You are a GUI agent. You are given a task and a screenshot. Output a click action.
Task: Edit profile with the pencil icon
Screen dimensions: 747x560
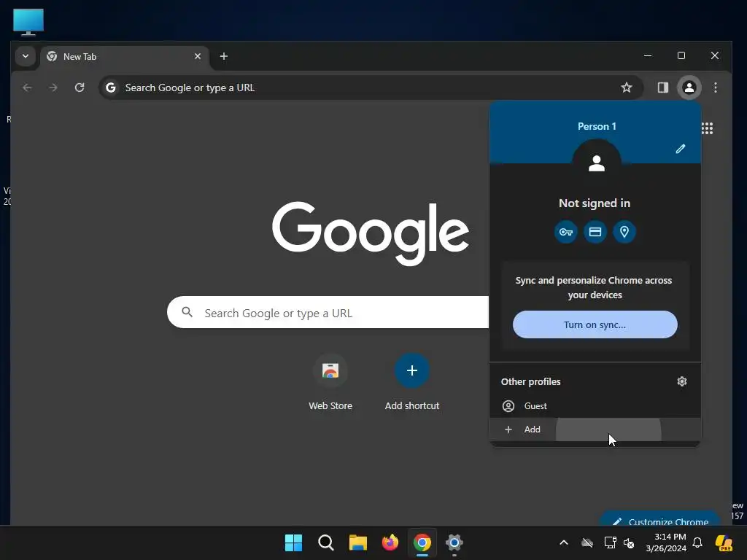click(681, 149)
